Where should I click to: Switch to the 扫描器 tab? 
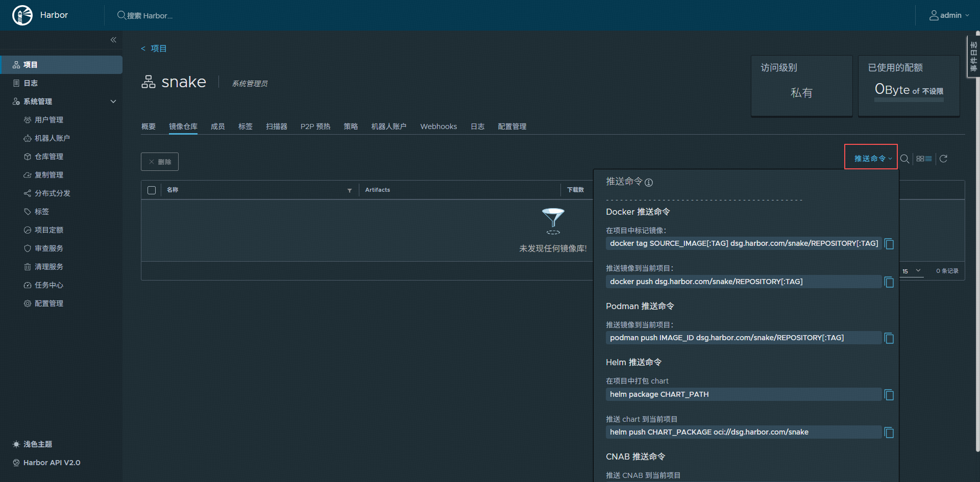[277, 126]
